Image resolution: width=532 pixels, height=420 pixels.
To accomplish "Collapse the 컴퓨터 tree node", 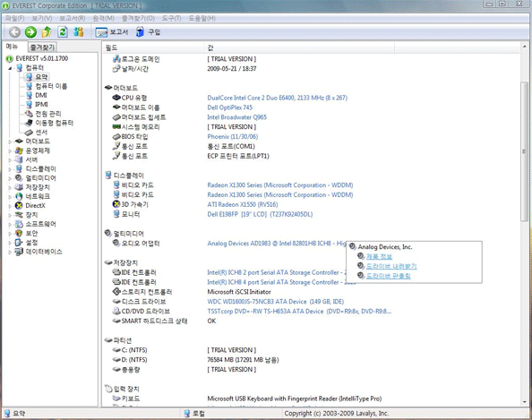I will click(x=10, y=68).
